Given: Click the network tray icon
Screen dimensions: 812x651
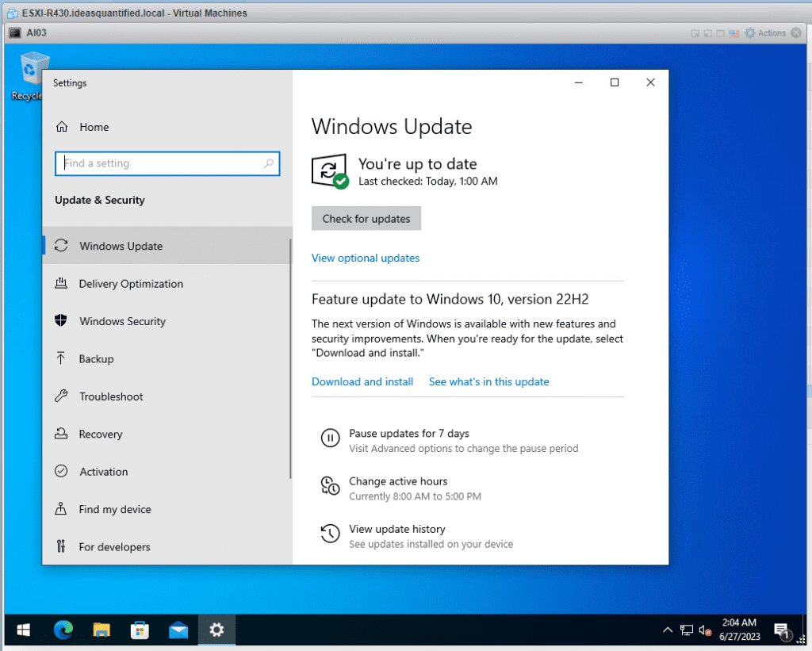Looking at the screenshot, I should click(686, 630).
